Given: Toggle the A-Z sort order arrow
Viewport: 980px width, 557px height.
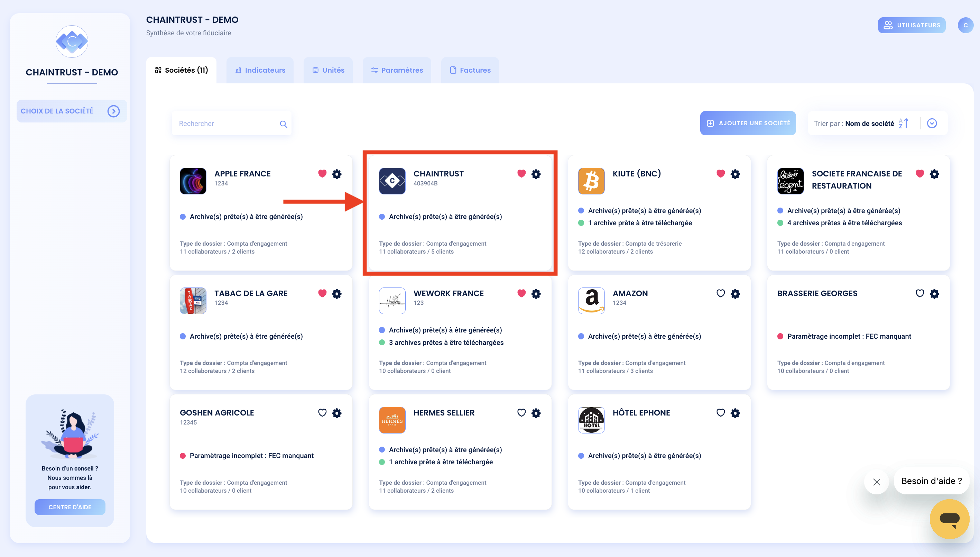Looking at the screenshot, I should tap(904, 123).
